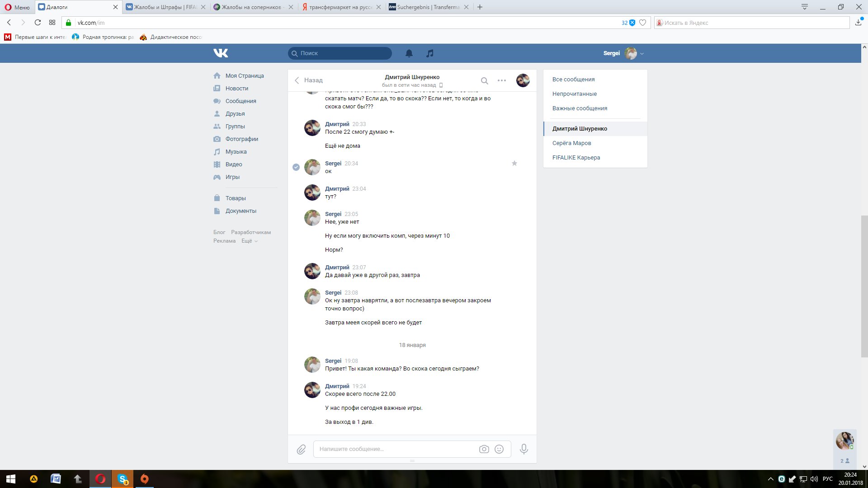This screenshot has height=488, width=868.
Task: Open Разработчикам footer link
Action: [x=251, y=232]
